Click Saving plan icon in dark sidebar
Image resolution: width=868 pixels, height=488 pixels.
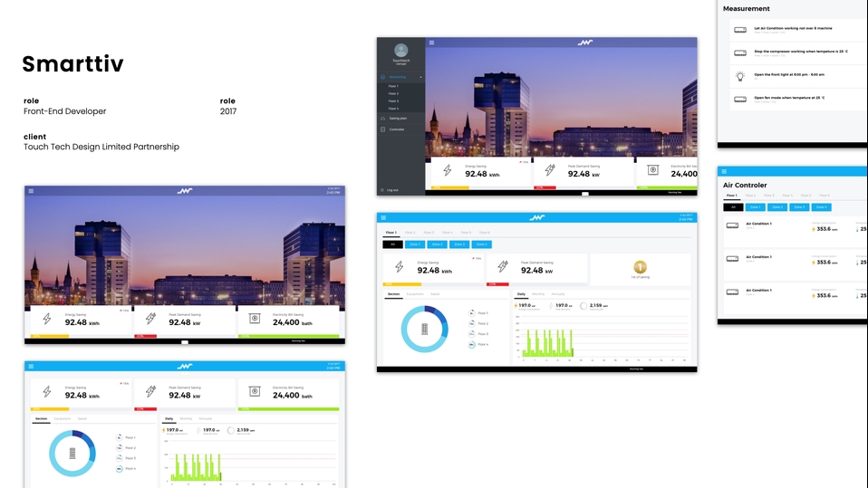(383, 119)
